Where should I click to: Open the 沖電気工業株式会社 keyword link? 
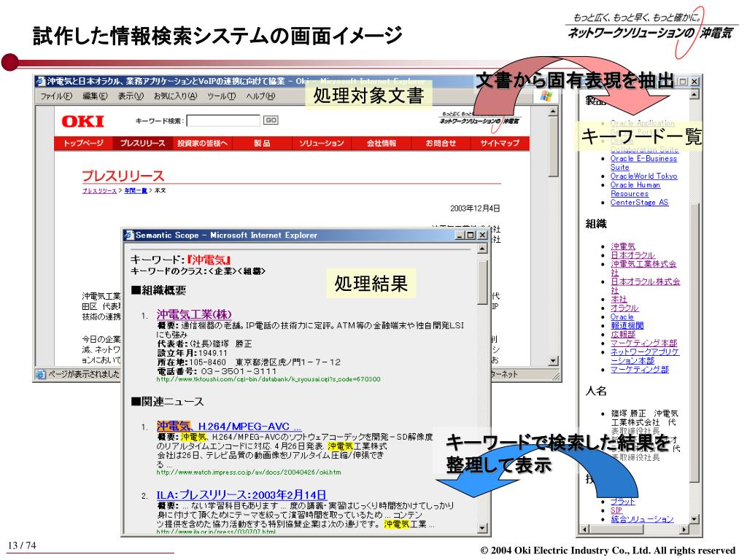coord(643,268)
